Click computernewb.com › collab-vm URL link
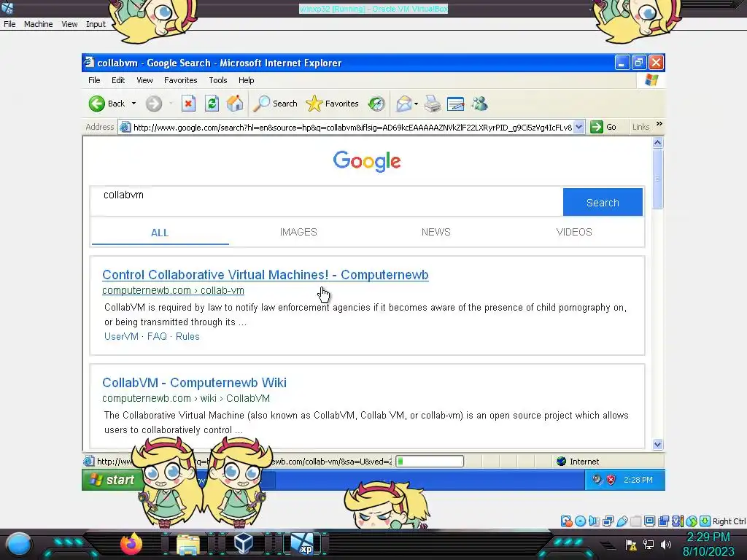Image resolution: width=747 pixels, height=560 pixels. [173, 290]
